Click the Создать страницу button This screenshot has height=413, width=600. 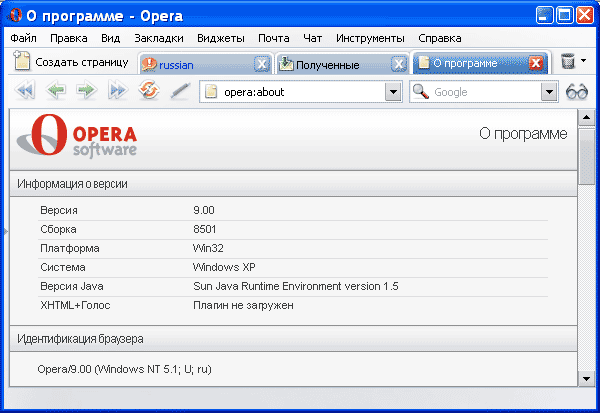click(x=71, y=61)
